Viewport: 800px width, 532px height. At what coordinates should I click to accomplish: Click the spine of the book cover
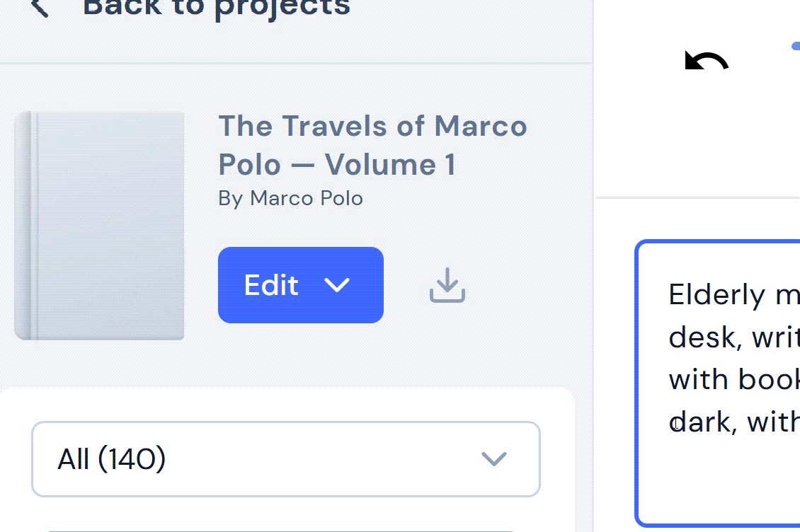(27, 225)
